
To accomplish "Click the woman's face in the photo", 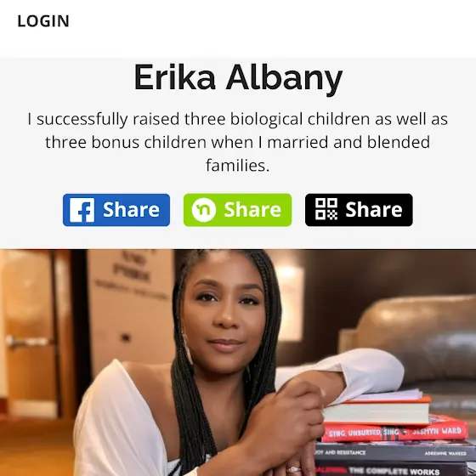I will (x=224, y=315).
